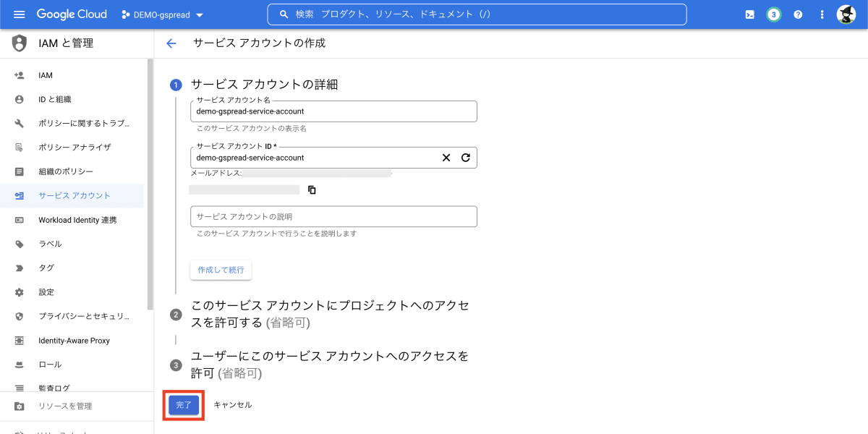Click the search products and resources field
Viewport: 868px width, 434px height.
tap(477, 14)
